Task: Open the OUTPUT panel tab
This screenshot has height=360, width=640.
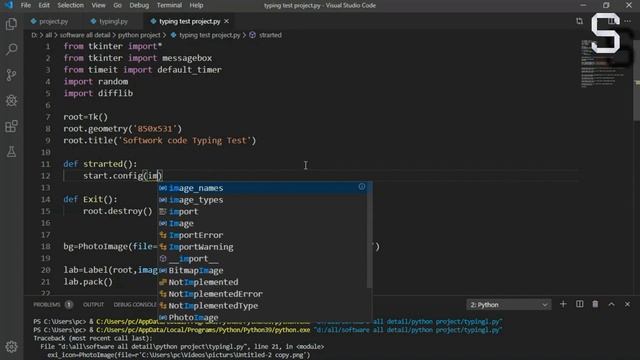Action: (93, 304)
